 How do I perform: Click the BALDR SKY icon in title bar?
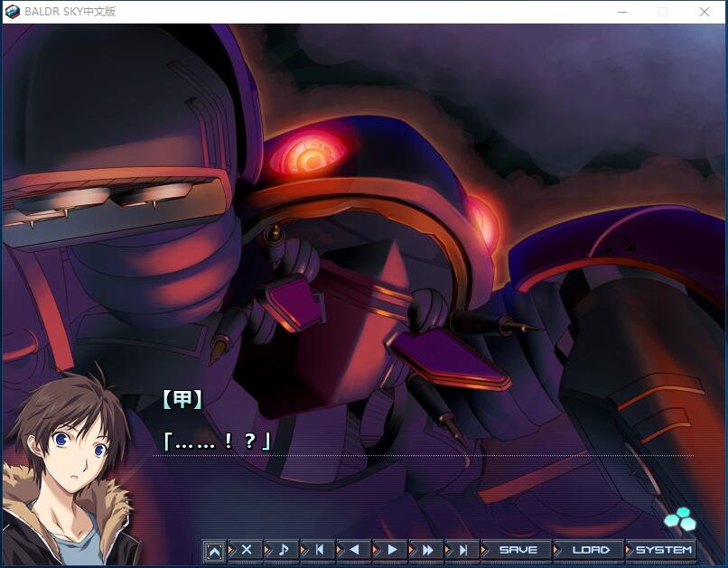[12, 12]
